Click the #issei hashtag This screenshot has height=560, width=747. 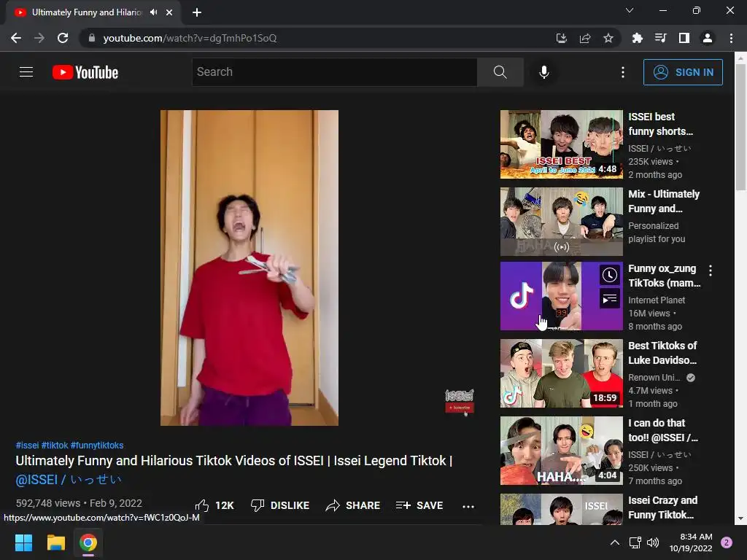click(x=27, y=446)
